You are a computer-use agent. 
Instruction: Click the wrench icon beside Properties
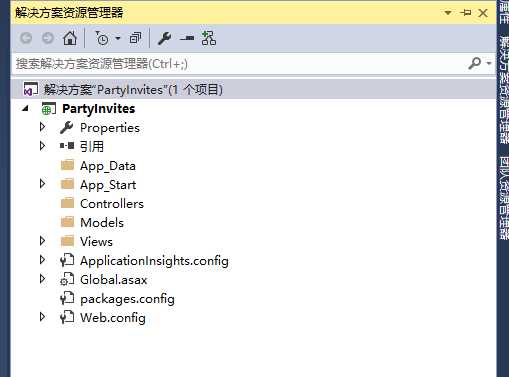(67, 128)
